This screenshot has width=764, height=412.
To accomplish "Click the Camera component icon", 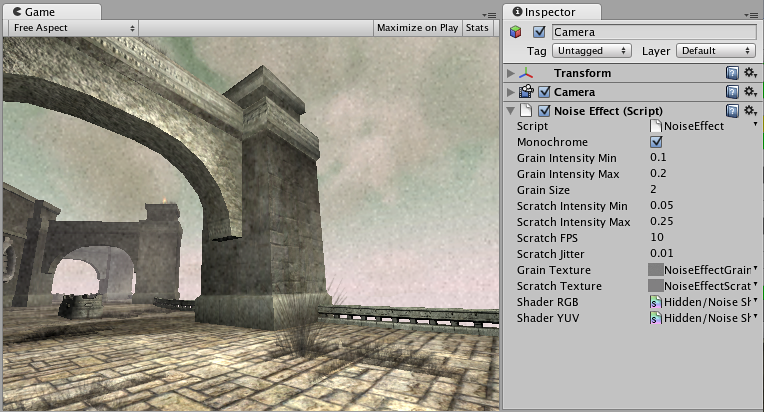I will tap(526, 92).
